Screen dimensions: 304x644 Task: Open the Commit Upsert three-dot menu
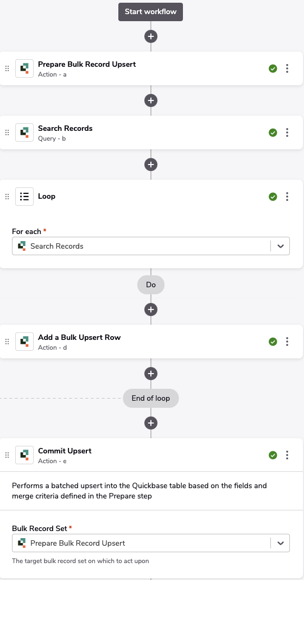[287, 455]
